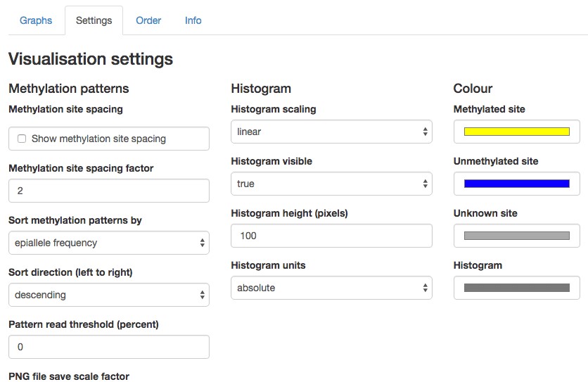Click the arrows on epiallele frequency select
Screen dimensions: 588x382
(x=203, y=243)
